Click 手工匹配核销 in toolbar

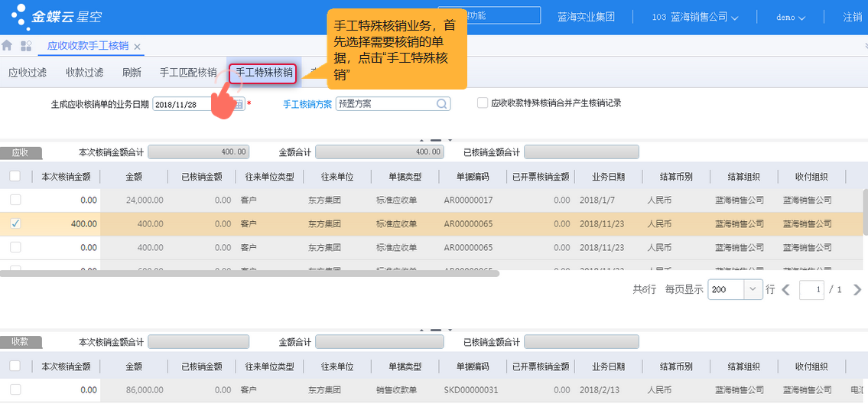point(187,72)
